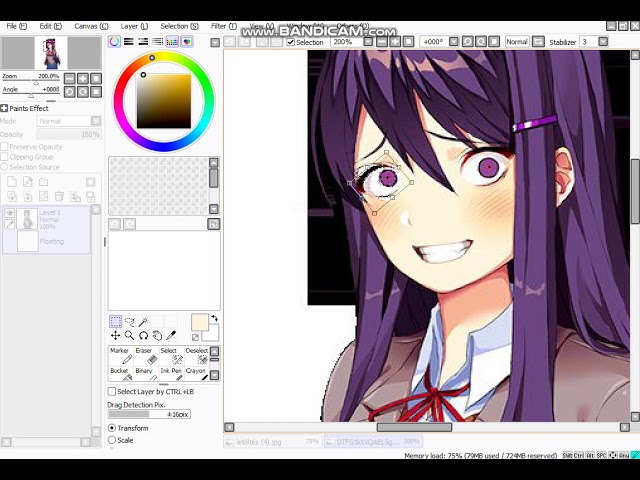This screenshot has height=480, width=640.
Task: Swap foreground and background colors
Action: 214,318
